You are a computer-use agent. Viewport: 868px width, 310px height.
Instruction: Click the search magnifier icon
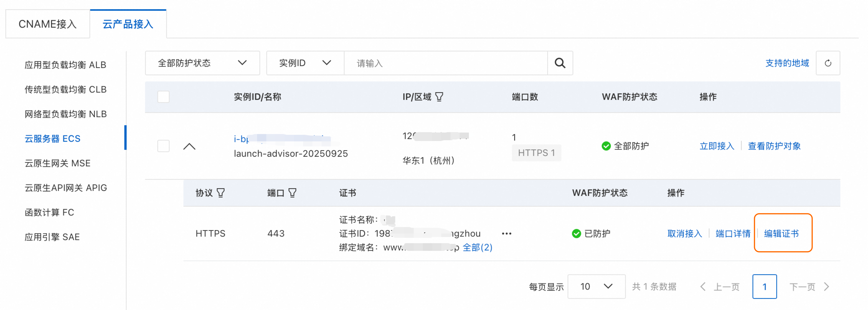(x=560, y=63)
